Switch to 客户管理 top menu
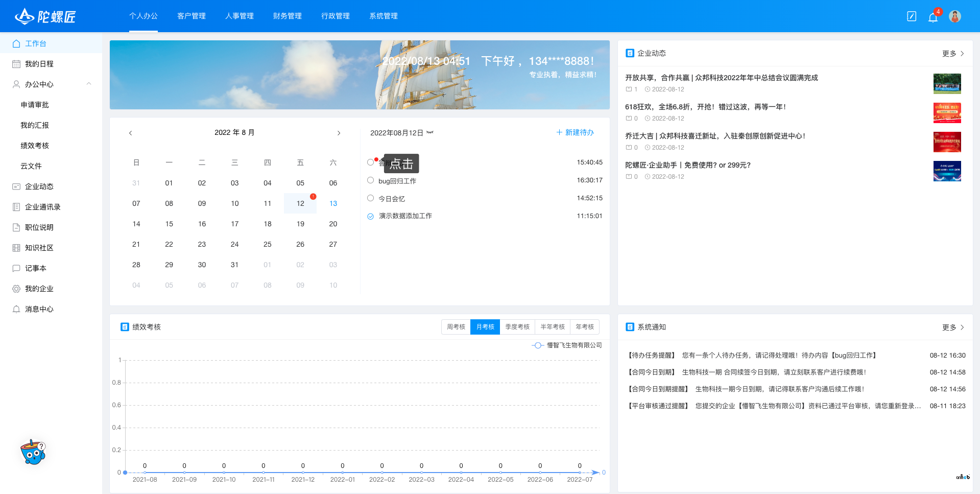Image resolution: width=980 pixels, height=494 pixels. [x=192, y=16]
